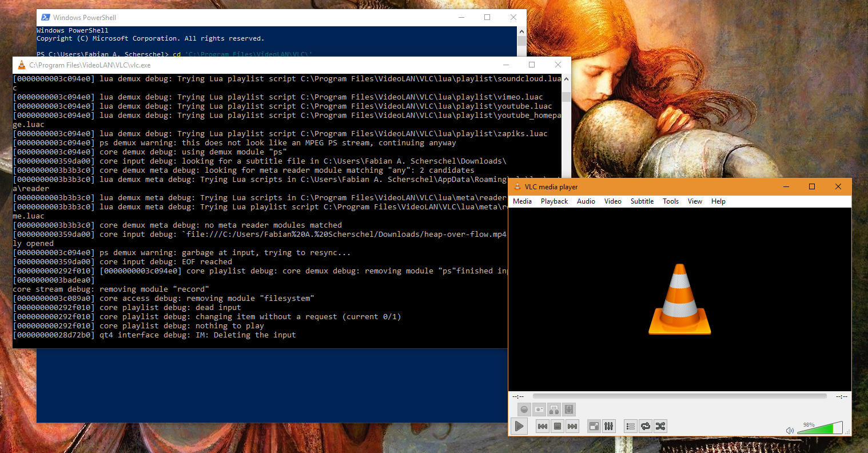The height and width of the screenshot is (453, 868).
Task: Click the elapsed time label in VLC
Action: coord(518,396)
